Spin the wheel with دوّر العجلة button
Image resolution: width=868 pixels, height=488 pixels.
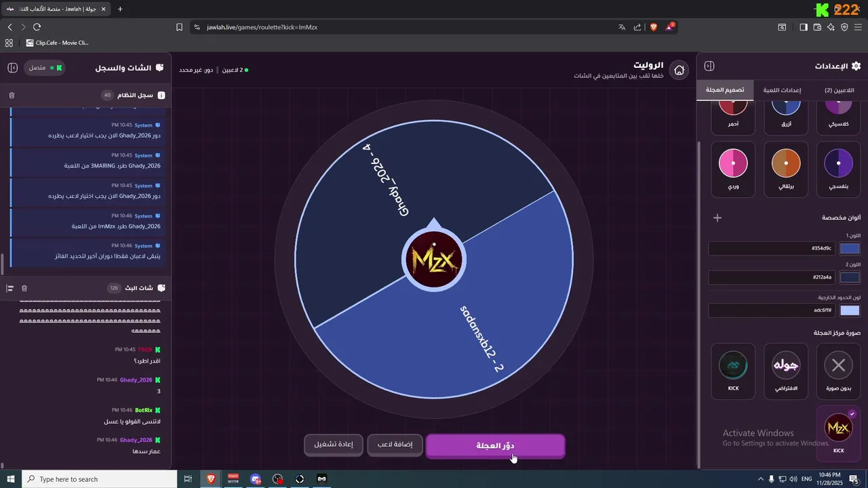click(x=495, y=446)
